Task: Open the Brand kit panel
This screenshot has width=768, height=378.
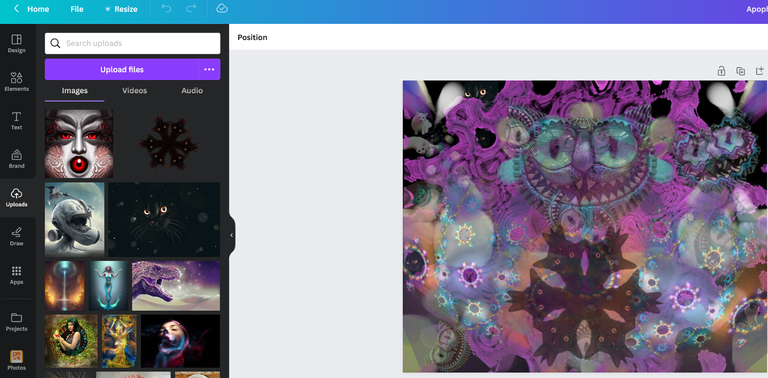Action: coord(16,159)
